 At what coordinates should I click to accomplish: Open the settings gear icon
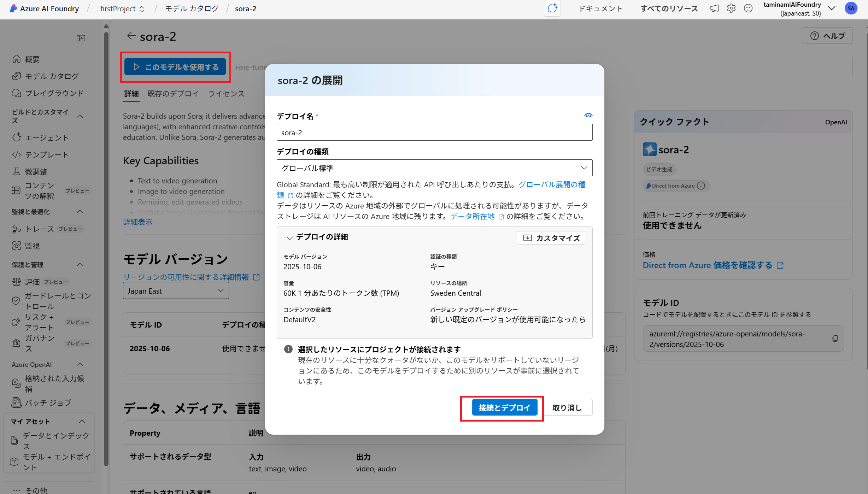coord(731,8)
